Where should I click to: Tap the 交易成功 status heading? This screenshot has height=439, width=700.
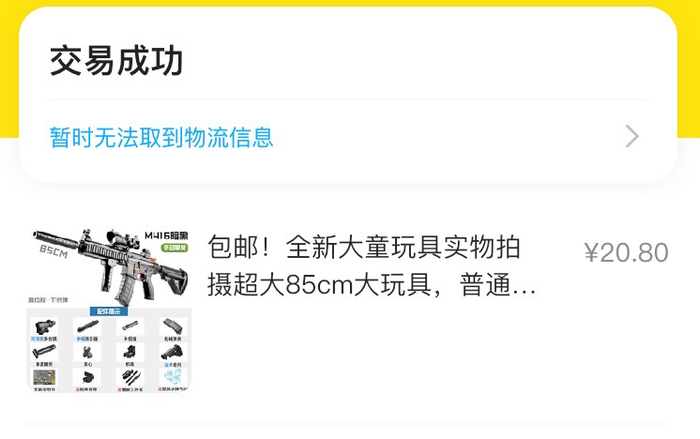click(116, 62)
